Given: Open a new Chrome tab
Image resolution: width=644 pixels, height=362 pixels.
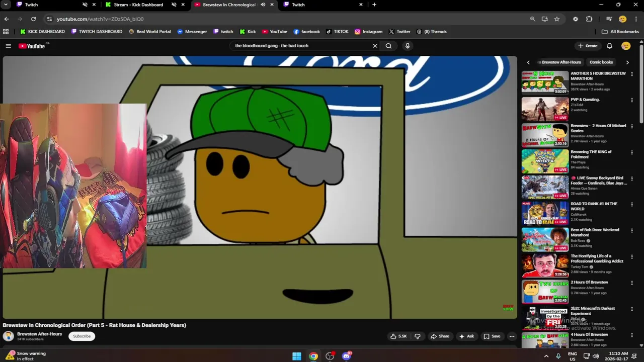Looking at the screenshot, I should pos(374,5).
